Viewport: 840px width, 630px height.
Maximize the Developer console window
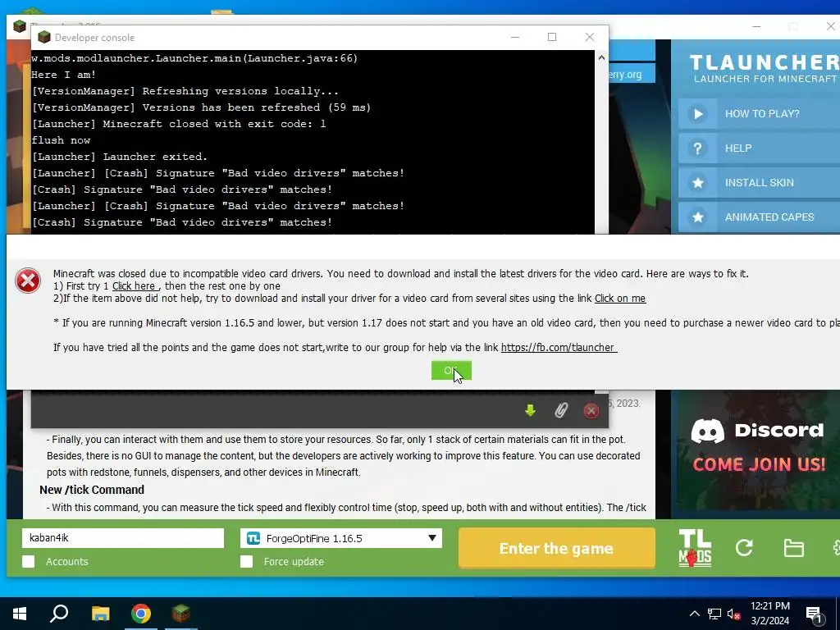coord(552,37)
